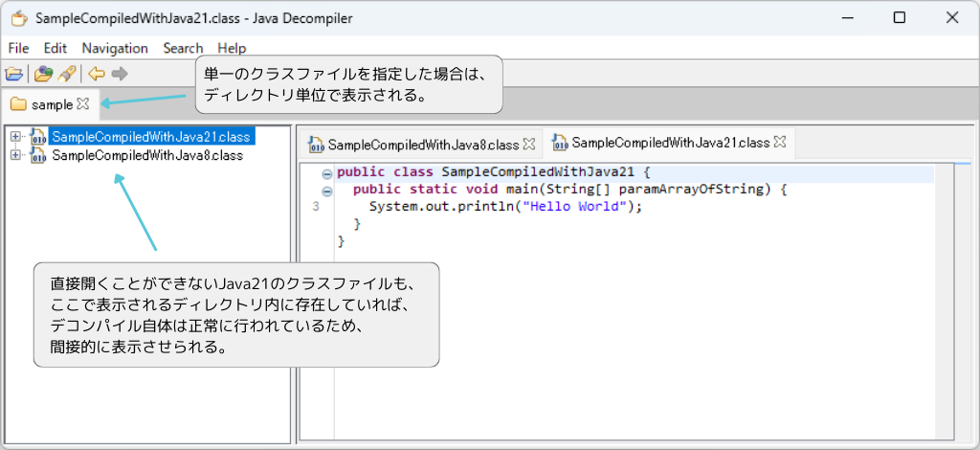Click the SampleCompiledWithJava21.class file icon in tree
The width and height of the screenshot is (980, 450).
pos(38,137)
